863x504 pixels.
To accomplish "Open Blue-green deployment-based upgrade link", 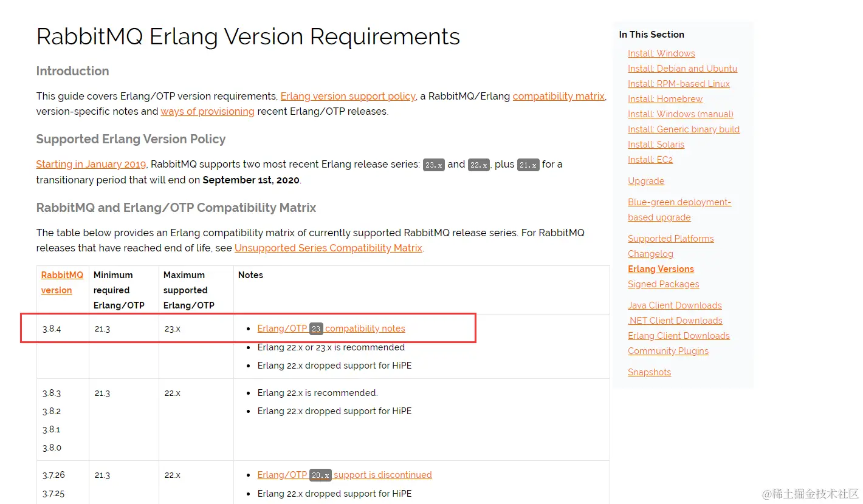I will coord(679,209).
